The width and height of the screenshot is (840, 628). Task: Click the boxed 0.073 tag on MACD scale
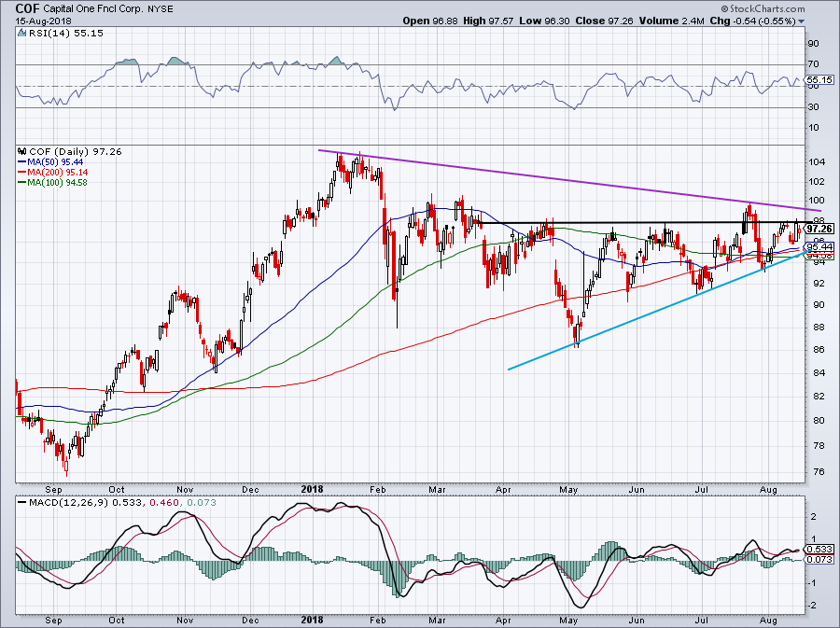819,560
